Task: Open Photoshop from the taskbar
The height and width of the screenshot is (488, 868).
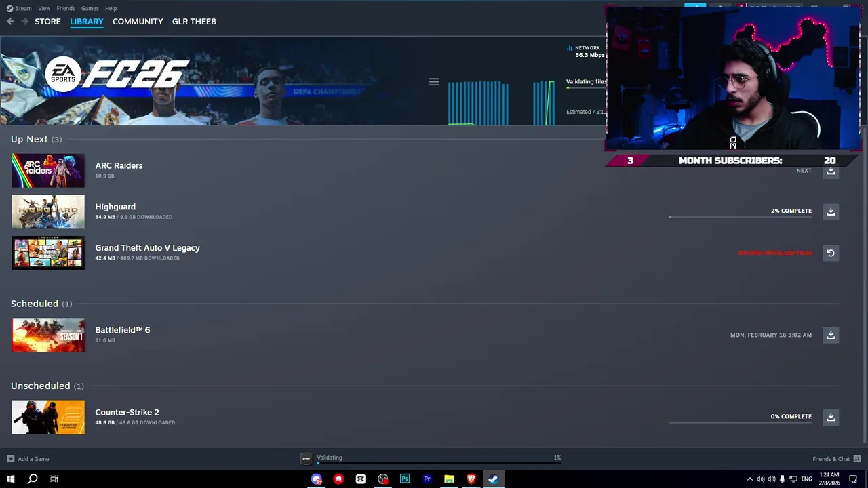Action: (x=405, y=479)
